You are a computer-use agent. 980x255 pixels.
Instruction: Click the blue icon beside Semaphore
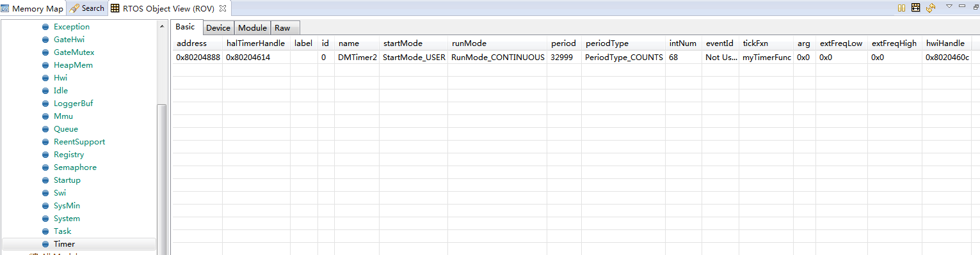45,167
